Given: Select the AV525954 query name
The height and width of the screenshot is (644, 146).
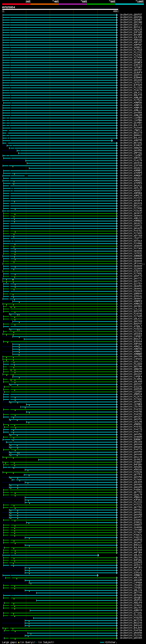Looking at the screenshot, I should [x=8, y=7].
